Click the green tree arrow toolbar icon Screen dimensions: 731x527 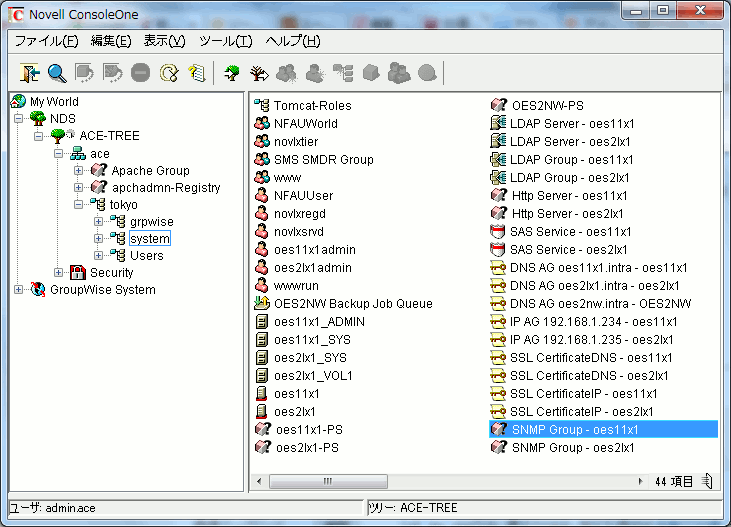(x=232, y=73)
